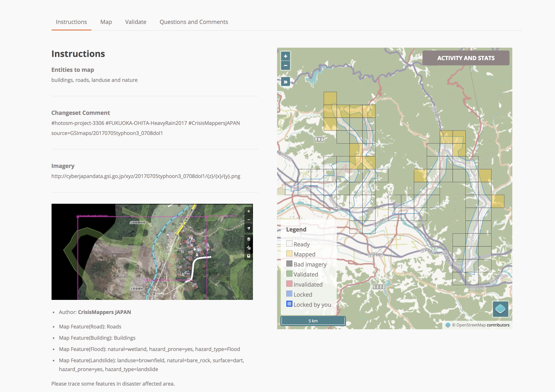This screenshot has height=392, width=555.
Task: Select the Legend title
Action: pos(296,229)
